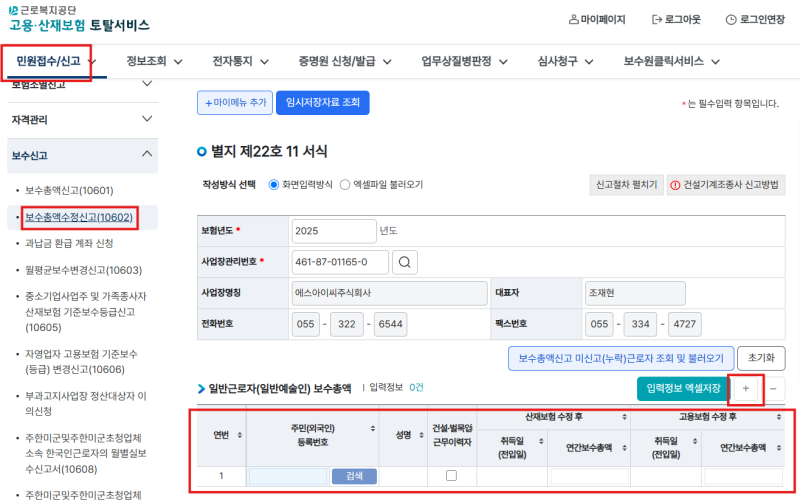Open 보수총액신고(10601) sidebar item
This screenshot has height=502, width=800.
pyautogui.click(x=69, y=190)
